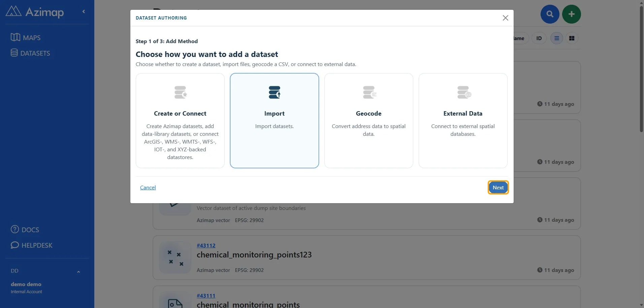Viewport: 644px width, 308px height.
Task: Close the Dataset Authoring dialog
Action: tap(505, 18)
